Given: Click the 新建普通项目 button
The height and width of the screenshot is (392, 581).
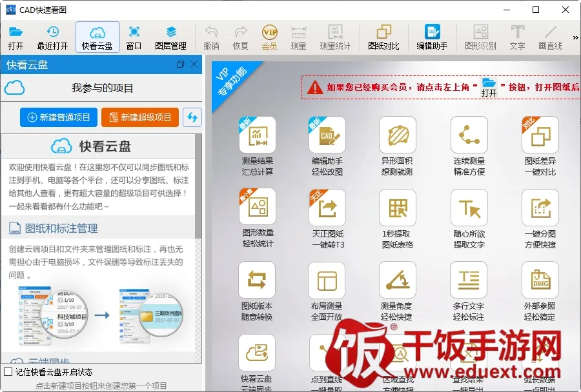Looking at the screenshot, I should click(x=59, y=117).
